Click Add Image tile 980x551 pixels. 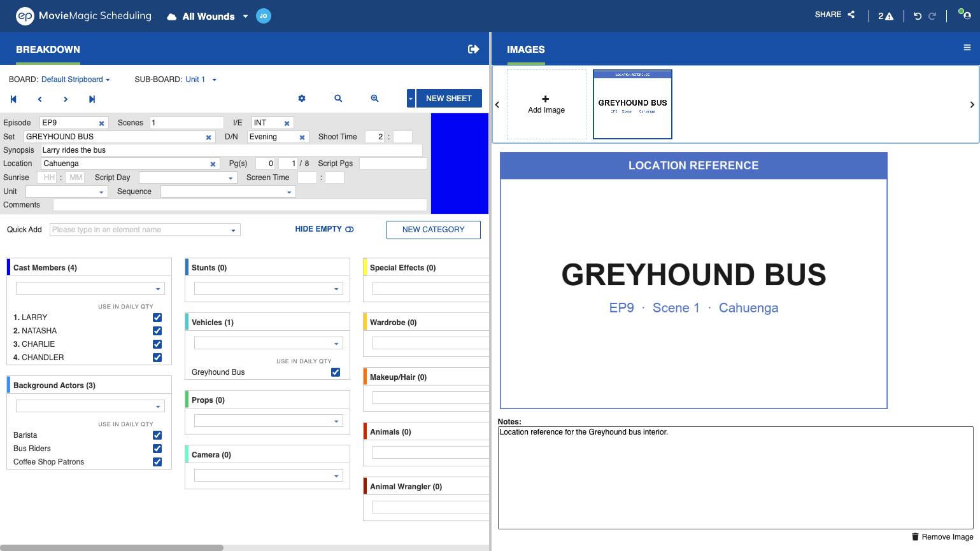[546, 104]
